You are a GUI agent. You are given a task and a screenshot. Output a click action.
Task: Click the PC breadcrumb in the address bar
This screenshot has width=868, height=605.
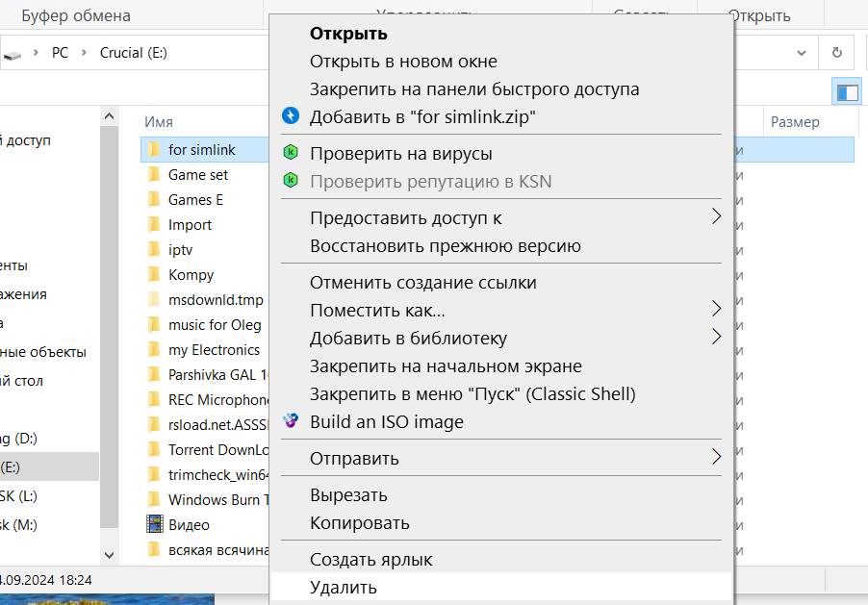(60, 53)
